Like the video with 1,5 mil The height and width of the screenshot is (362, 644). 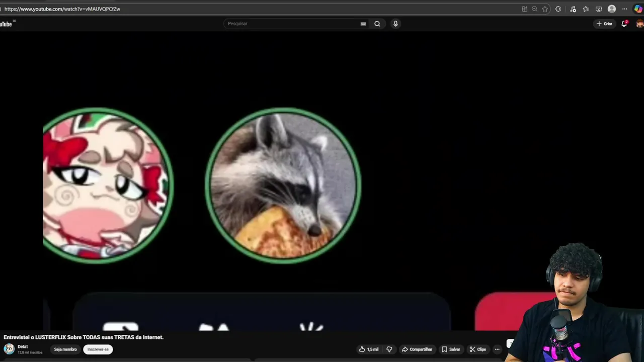[x=369, y=349]
